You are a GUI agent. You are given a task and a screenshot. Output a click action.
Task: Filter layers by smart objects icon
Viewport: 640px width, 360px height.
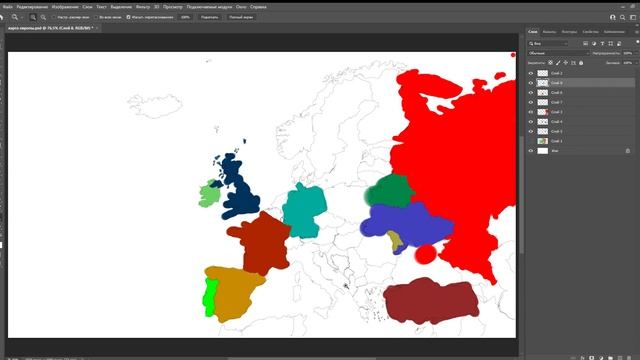(619, 43)
